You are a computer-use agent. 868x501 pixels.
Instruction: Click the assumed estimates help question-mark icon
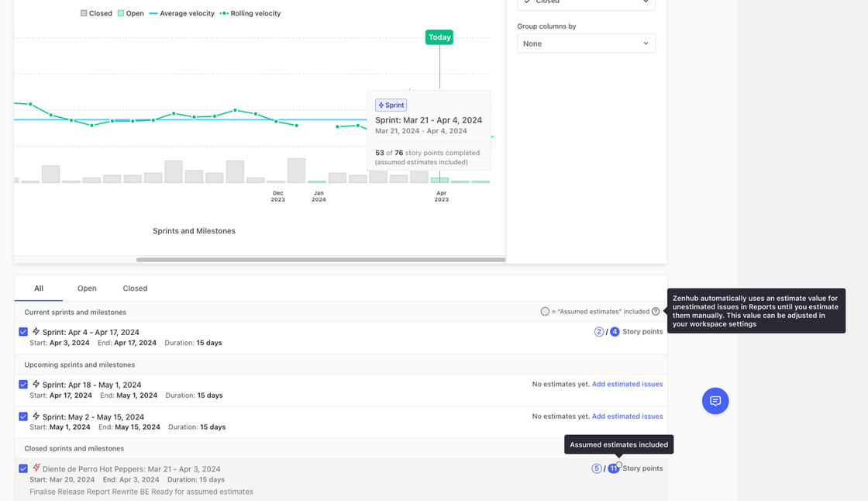coord(656,312)
